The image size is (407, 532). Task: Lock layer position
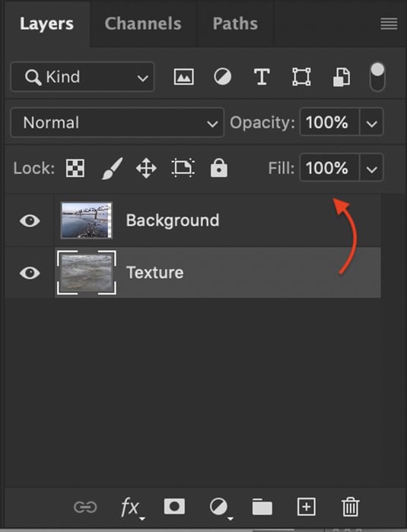click(146, 168)
